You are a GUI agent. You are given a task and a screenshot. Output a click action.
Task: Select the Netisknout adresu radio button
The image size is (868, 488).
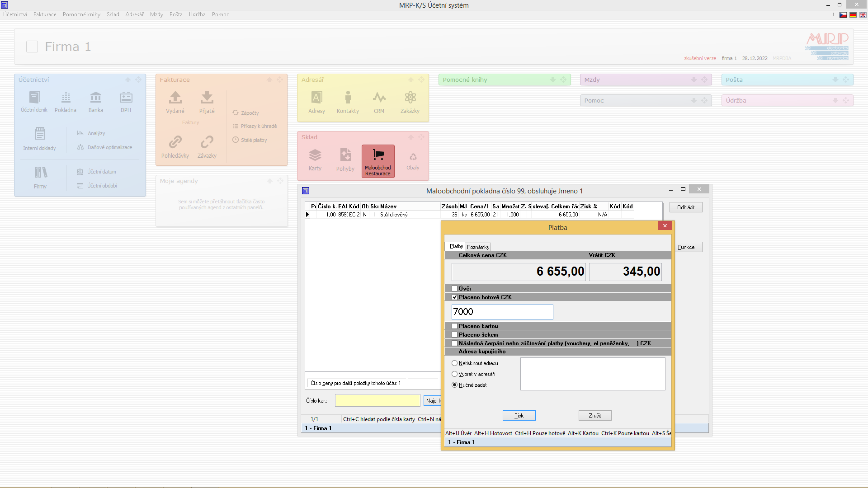[x=455, y=363]
